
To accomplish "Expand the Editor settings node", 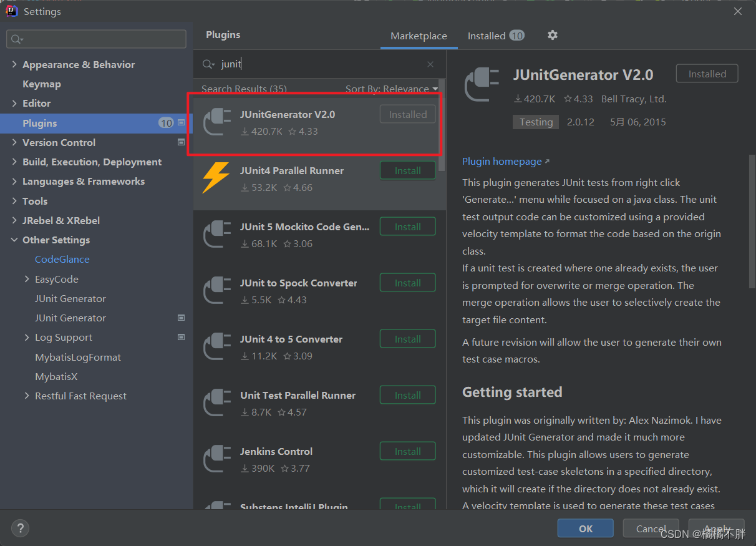I will (14, 103).
